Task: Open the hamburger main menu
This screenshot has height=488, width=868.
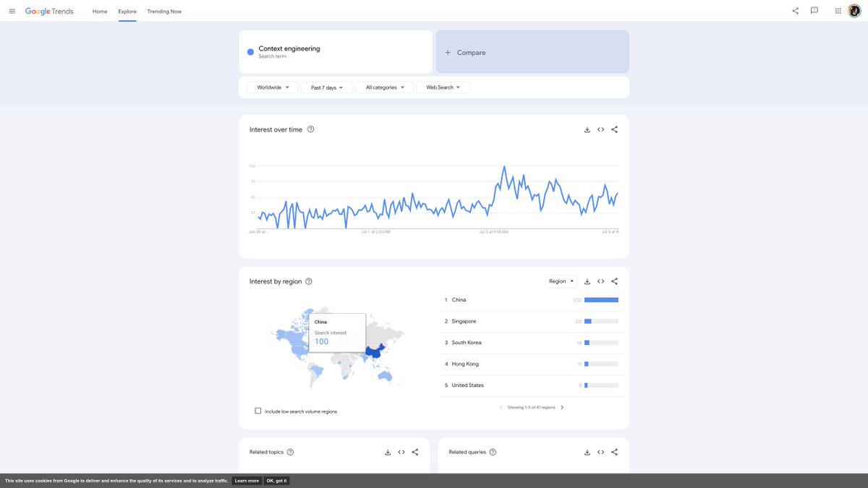Action: 12,12
